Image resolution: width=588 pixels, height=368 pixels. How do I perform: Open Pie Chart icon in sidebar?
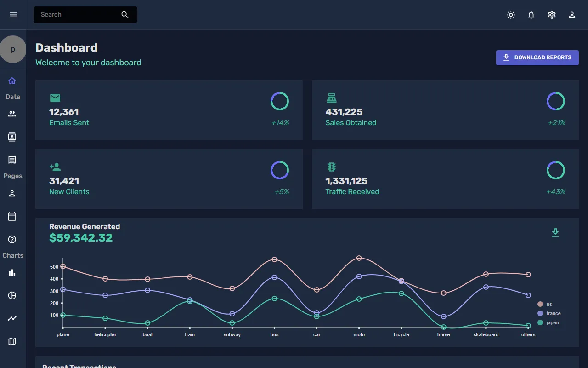[x=12, y=295]
